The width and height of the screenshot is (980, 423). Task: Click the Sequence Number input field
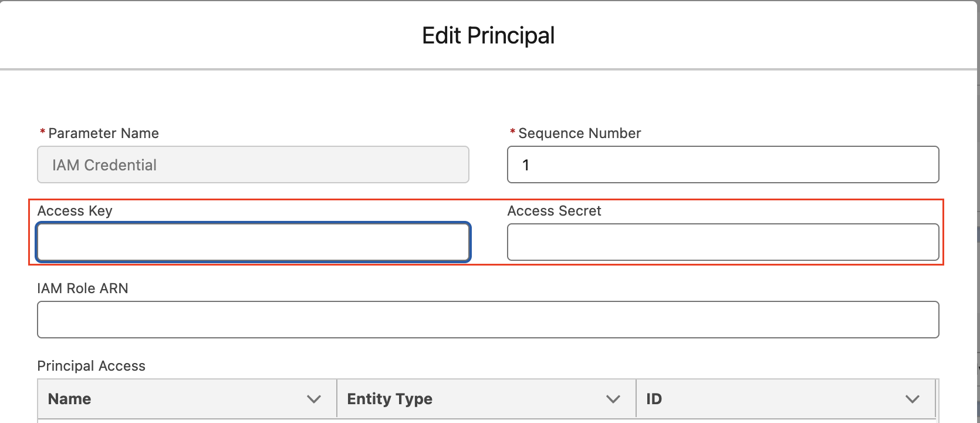click(723, 164)
